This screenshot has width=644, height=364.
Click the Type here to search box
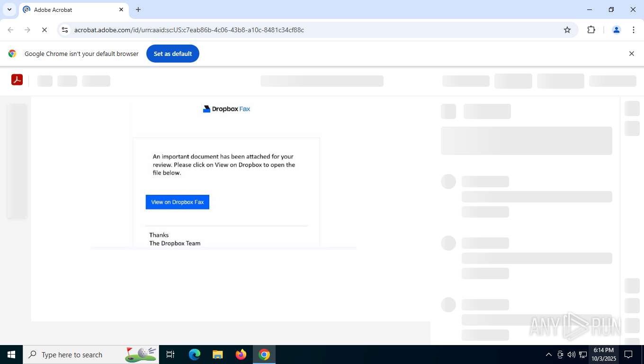(x=91, y=355)
